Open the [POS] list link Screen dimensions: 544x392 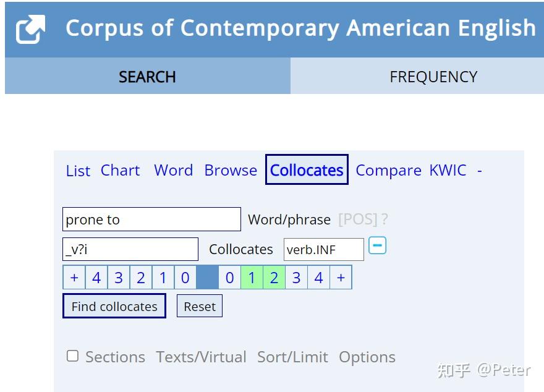coord(358,219)
